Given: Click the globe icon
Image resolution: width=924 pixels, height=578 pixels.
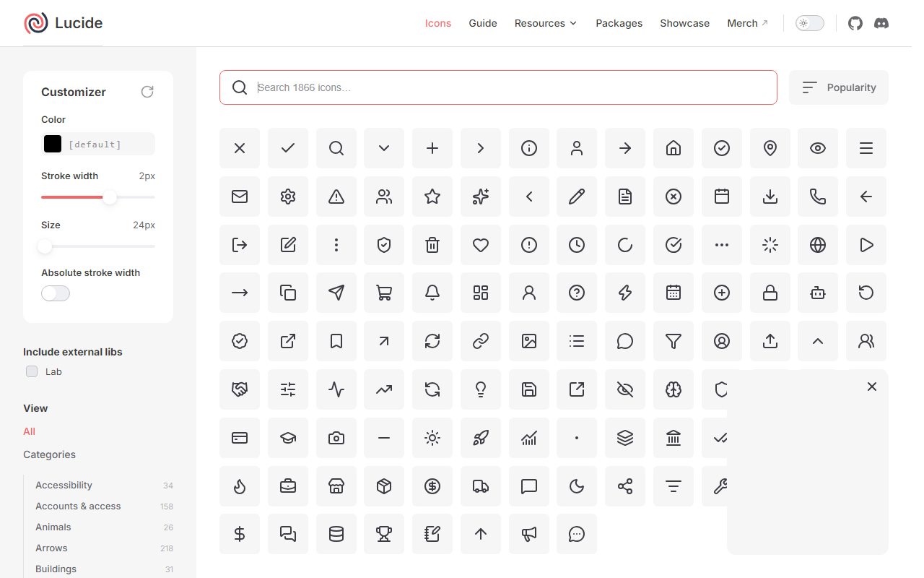Looking at the screenshot, I should pyautogui.click(x=818, y=245).
